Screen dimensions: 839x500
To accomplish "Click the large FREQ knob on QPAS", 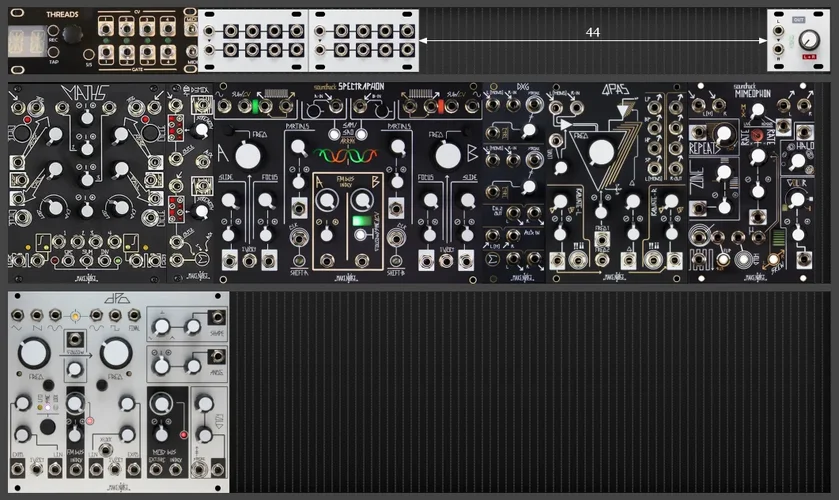I will click(x=599, y=152).
